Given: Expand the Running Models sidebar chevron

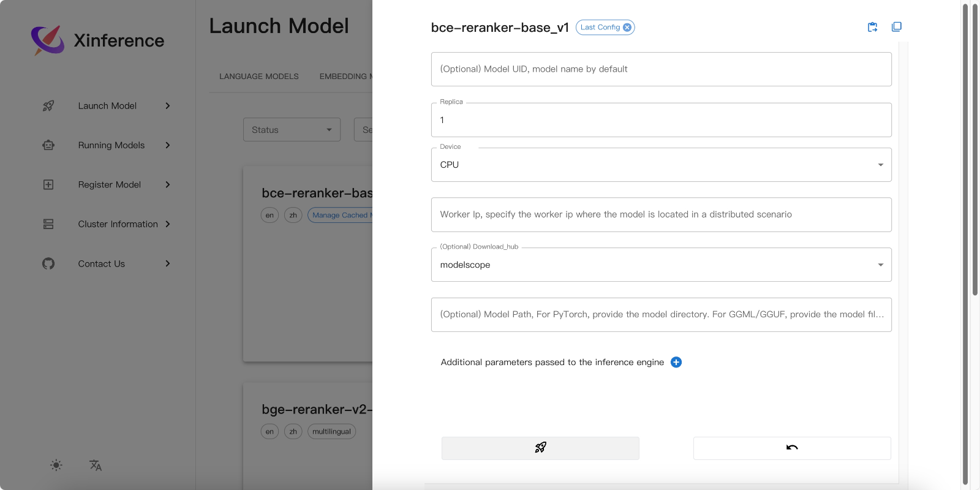Looking at the screenshot, I should pyautogui.click(x=167, y=145).
